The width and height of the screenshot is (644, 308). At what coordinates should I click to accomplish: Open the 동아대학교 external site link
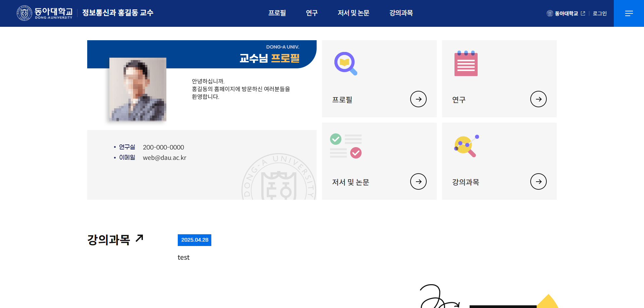click(x=566, y=13)
